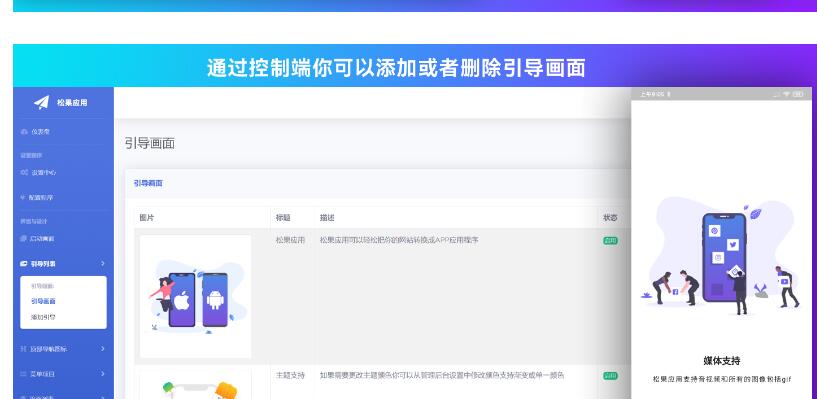Click the description mentioning APP应用程序
This screenshot has width=817, height=399.
click(399, 240)
